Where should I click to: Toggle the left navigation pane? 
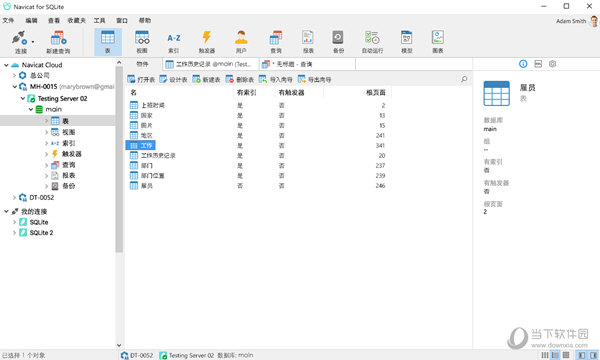tap(581, 355)
